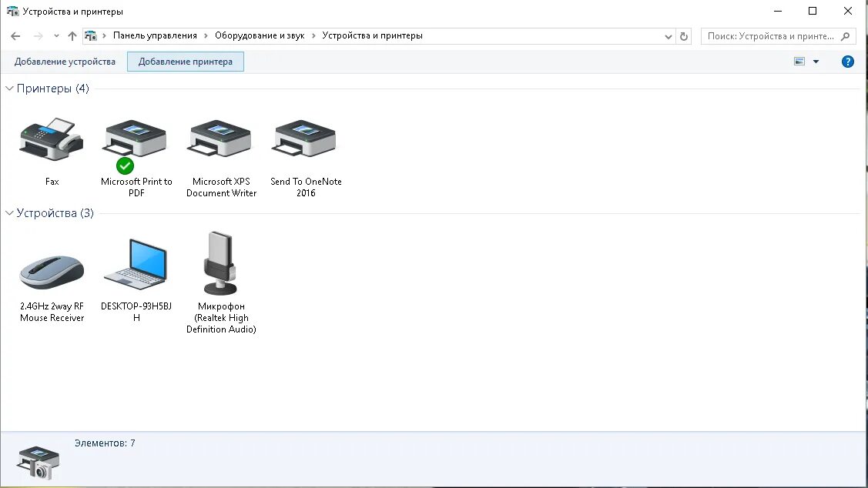Click the refresh address bar icon
Image resolution: width=868 pixels, height=488 pixels.
684,36
